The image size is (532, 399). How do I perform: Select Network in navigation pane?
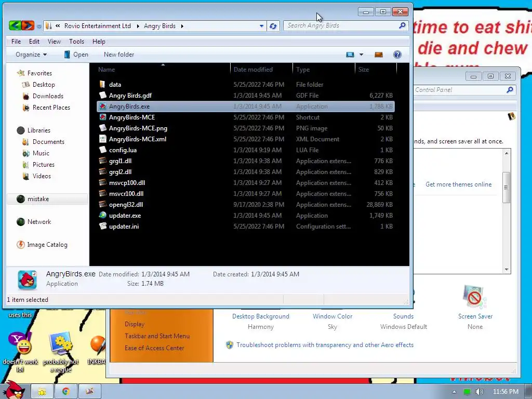click(38, 222)
